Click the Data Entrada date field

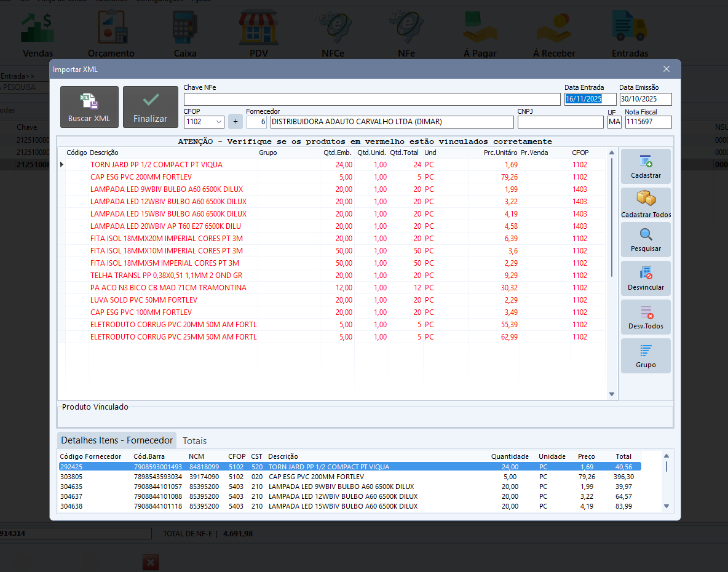(x=590, y=99)
